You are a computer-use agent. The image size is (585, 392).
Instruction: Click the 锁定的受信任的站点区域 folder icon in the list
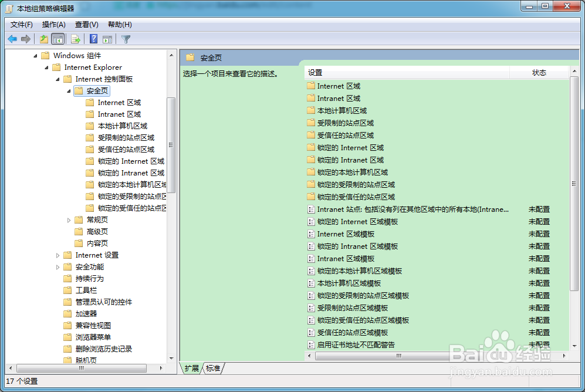click(x=311, y=197)
